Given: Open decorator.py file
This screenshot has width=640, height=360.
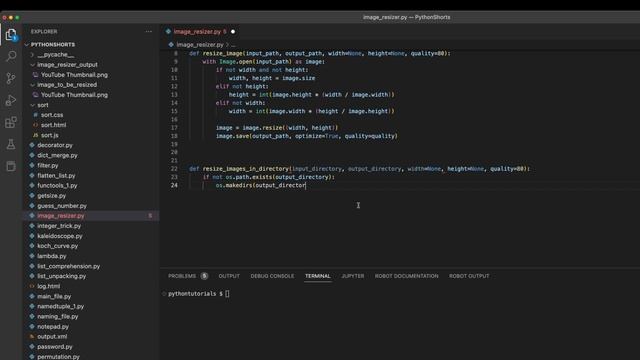Looking at the screenshot, I should pos(55,145).
